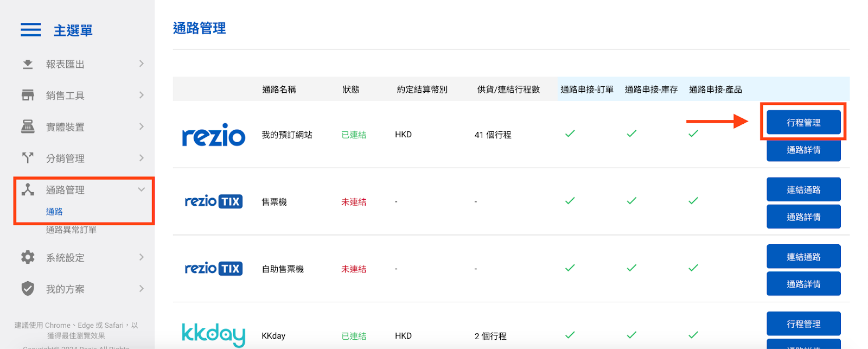Expand the 實體裝置 menu chevron
The image size is (868, 349).
pyautogui.click(x=142, y=126)
